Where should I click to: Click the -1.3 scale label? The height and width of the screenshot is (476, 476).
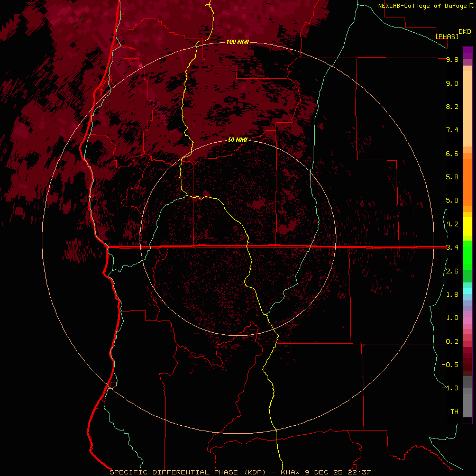point(450,388)
